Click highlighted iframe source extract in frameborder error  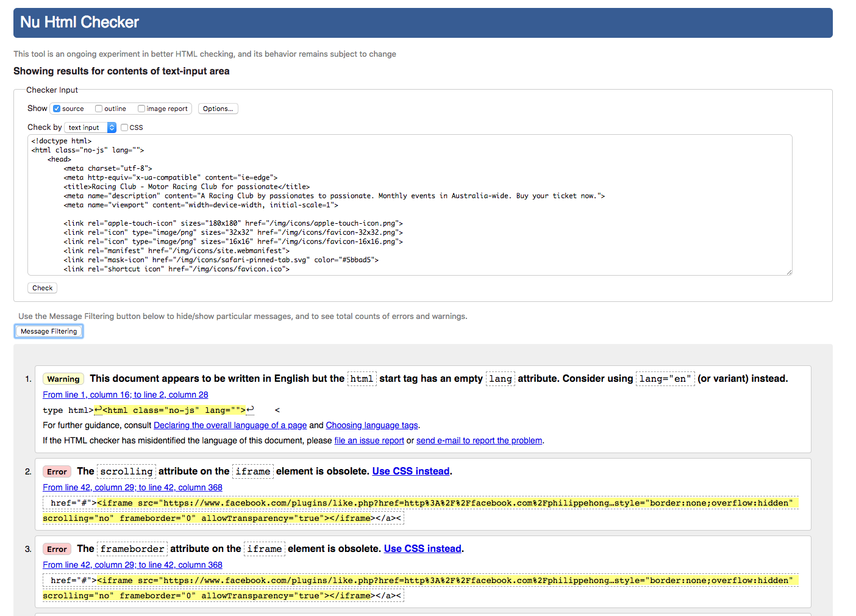(420, 588)
